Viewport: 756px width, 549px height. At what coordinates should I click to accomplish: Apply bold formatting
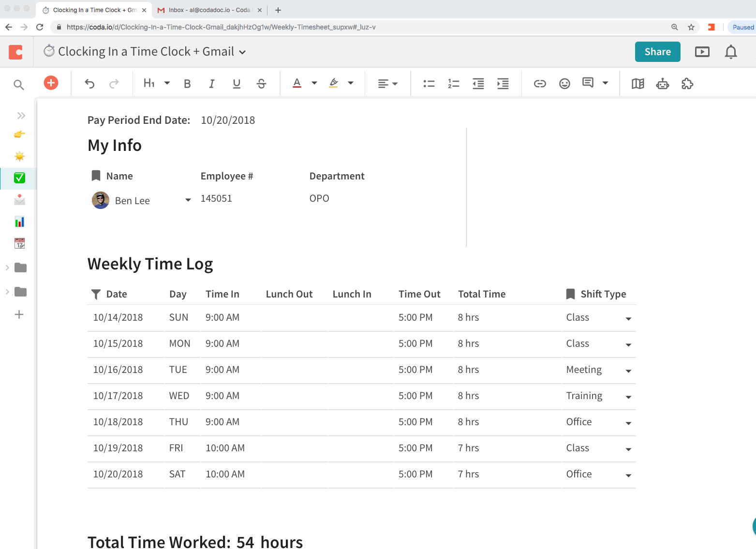187,84
